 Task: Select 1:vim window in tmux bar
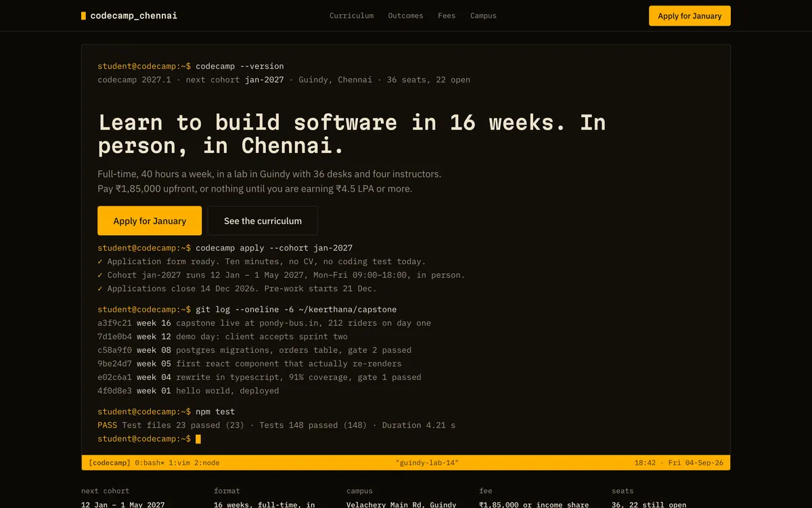coord(179,463)
